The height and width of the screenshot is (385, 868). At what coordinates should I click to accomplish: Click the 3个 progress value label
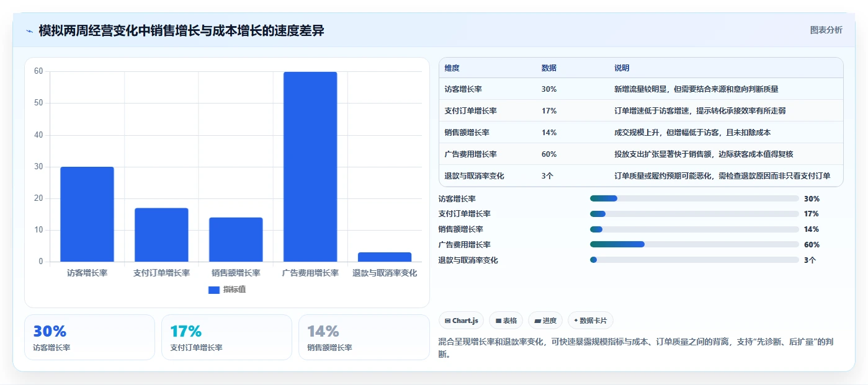click(810, 260)
